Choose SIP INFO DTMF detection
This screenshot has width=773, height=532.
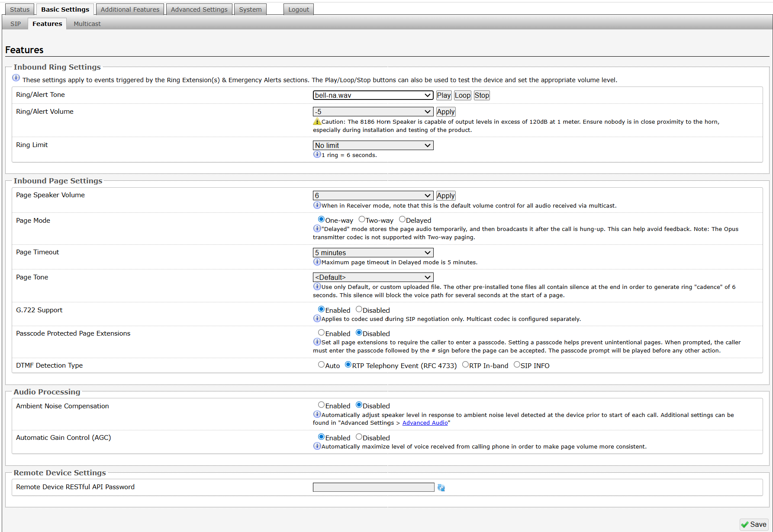point(517,365)
